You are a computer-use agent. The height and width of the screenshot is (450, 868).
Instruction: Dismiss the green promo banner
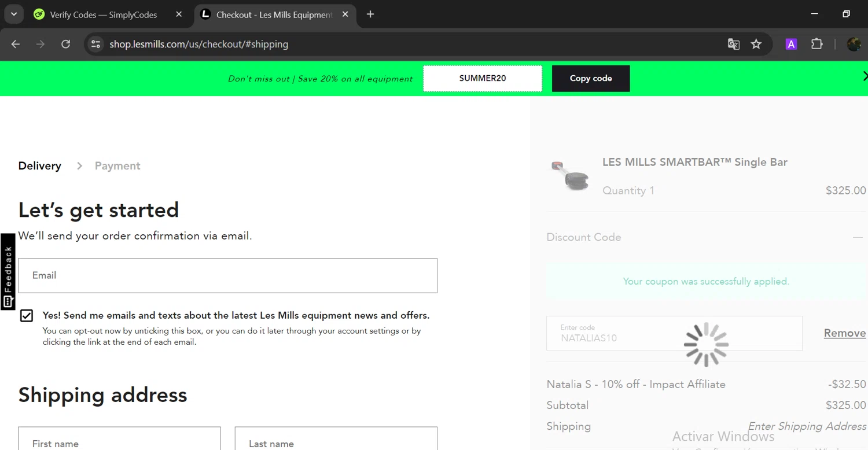[x=865, y=76]
